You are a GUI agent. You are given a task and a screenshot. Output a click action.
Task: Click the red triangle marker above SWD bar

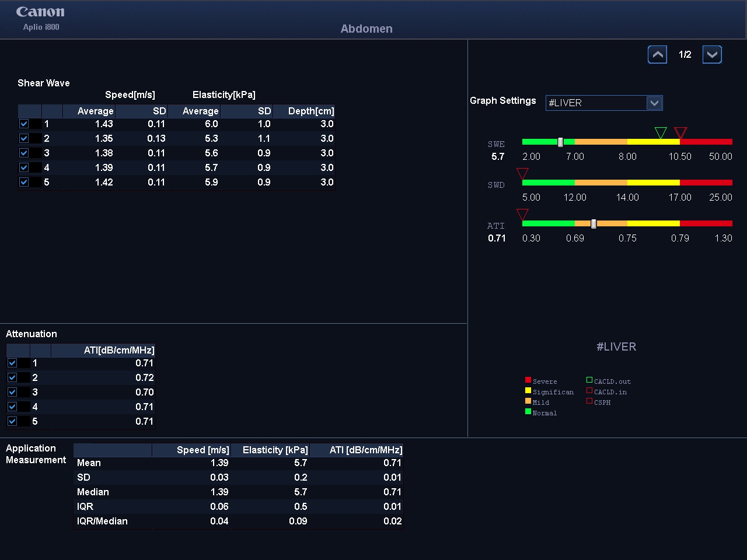[522, 174]
